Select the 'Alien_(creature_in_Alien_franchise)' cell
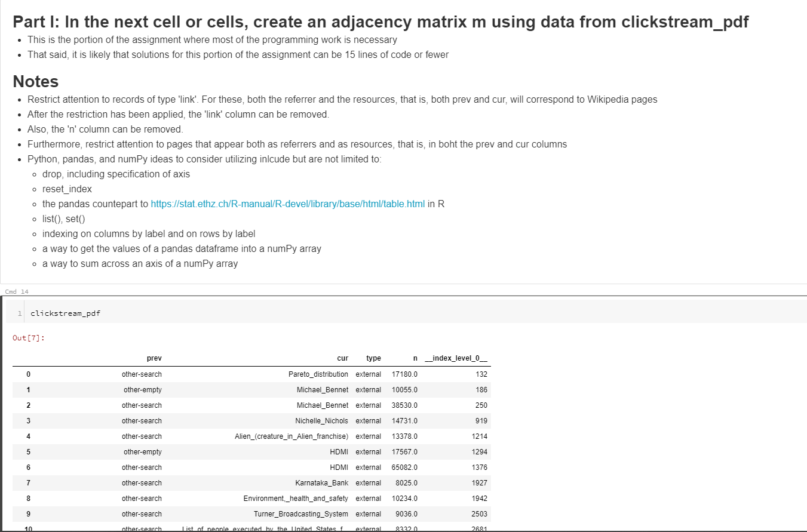The height and width of the screenshot is (532, 807). (291, 436)
